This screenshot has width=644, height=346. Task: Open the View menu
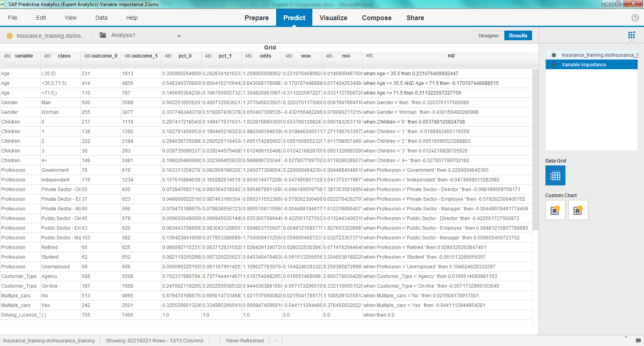click(x=70, y=18)
